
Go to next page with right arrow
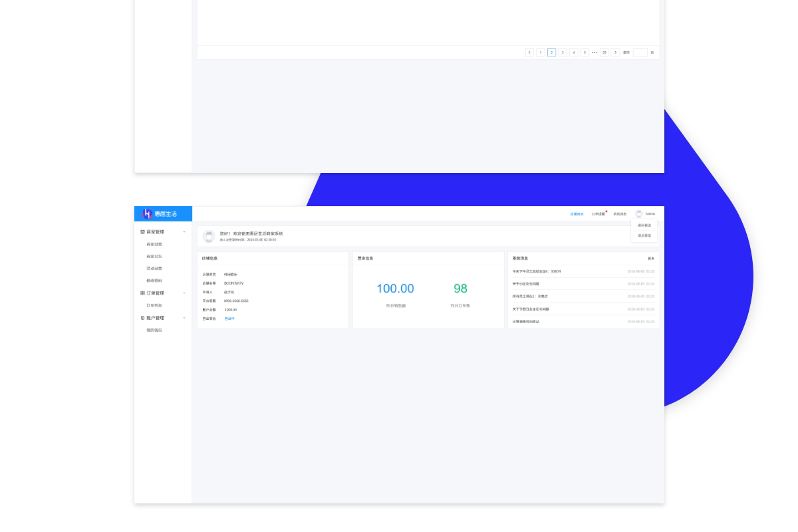615,53
